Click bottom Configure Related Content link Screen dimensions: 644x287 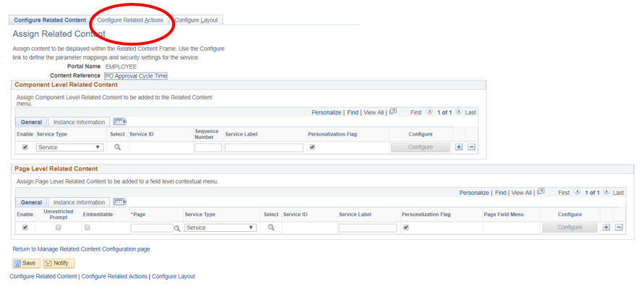tap(43, 276)
